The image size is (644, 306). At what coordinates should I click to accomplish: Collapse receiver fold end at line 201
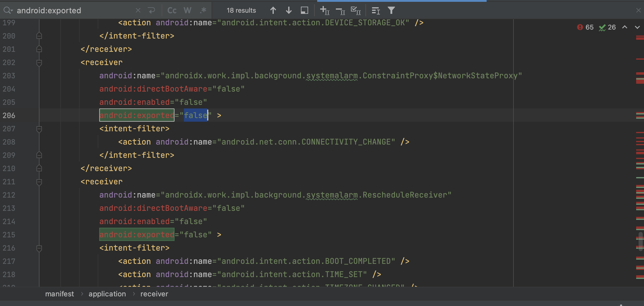[39, 49]
